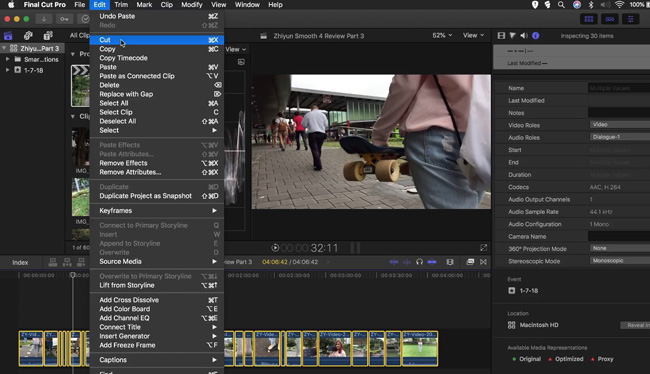
Task: Open the Select submenu
Action: (157, 130)
